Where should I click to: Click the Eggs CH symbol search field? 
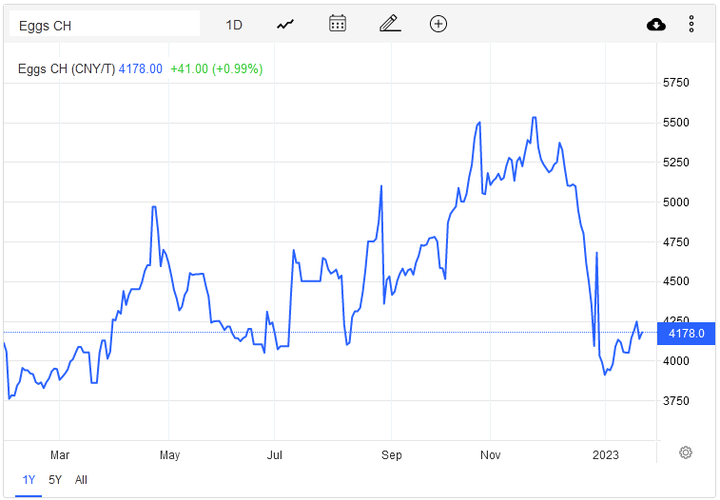105,24
